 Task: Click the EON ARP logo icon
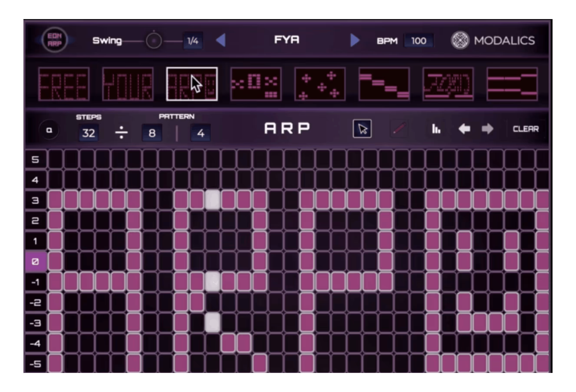(x=55, y=40)
